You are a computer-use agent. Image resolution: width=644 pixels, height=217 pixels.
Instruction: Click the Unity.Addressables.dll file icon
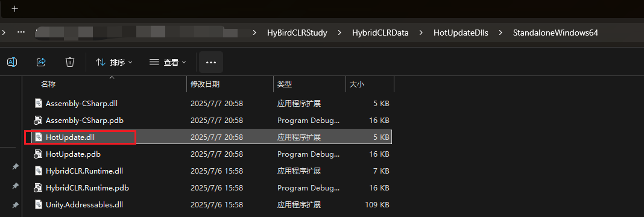click(38, 204)
